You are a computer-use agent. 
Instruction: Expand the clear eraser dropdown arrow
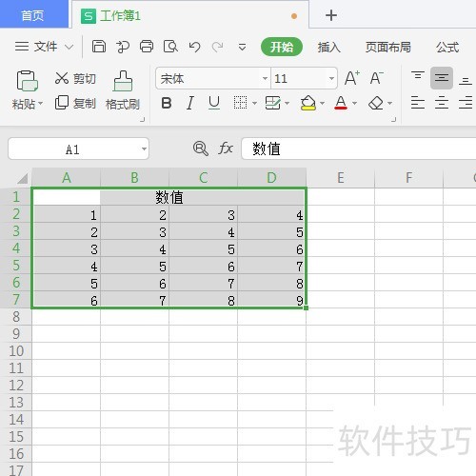tap(389, 103)
